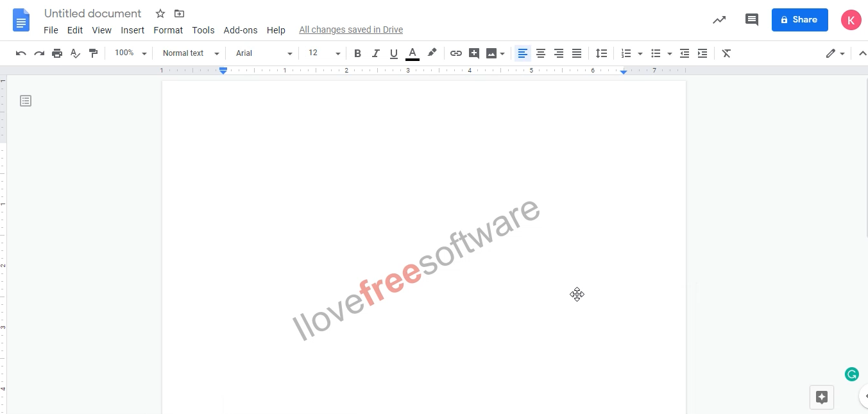Insert image using picture icon
This screenshot has height=414, width=868.
tap(491, 53)
